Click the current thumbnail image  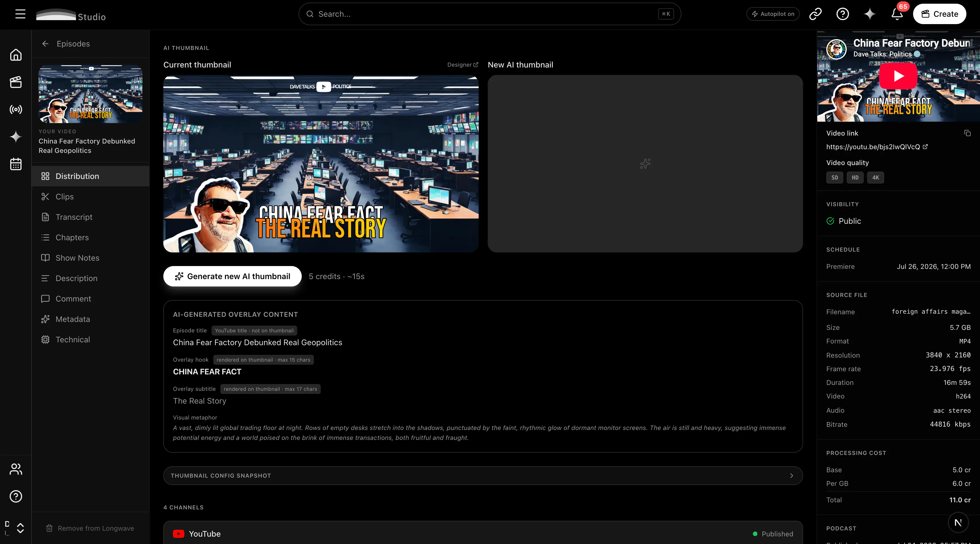point(321,164)
